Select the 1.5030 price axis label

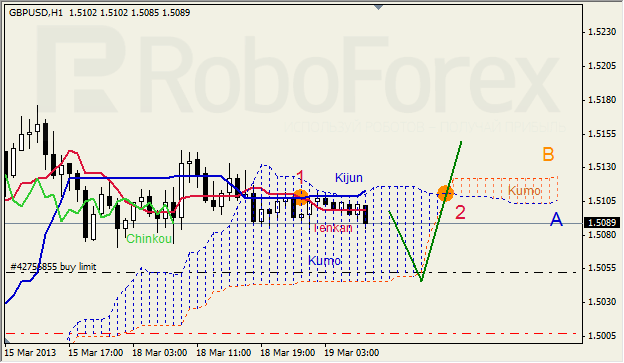coord(602,302)
